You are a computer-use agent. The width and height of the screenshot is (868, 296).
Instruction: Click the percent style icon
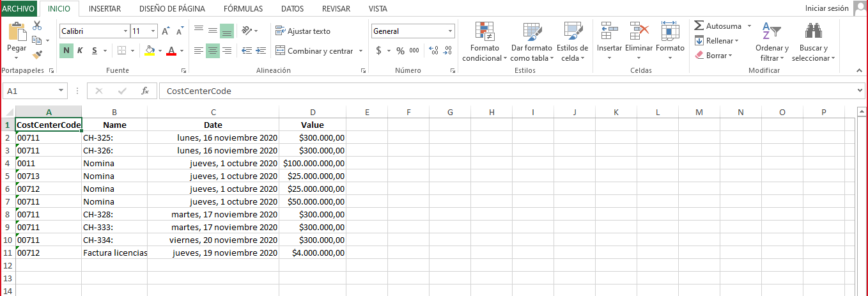[400, 51]
